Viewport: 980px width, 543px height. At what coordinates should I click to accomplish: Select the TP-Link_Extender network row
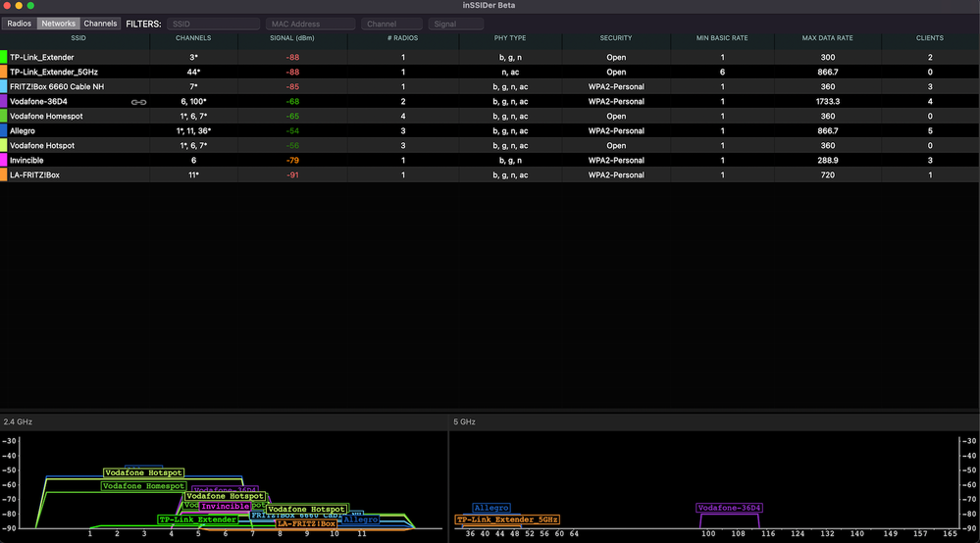490,58
